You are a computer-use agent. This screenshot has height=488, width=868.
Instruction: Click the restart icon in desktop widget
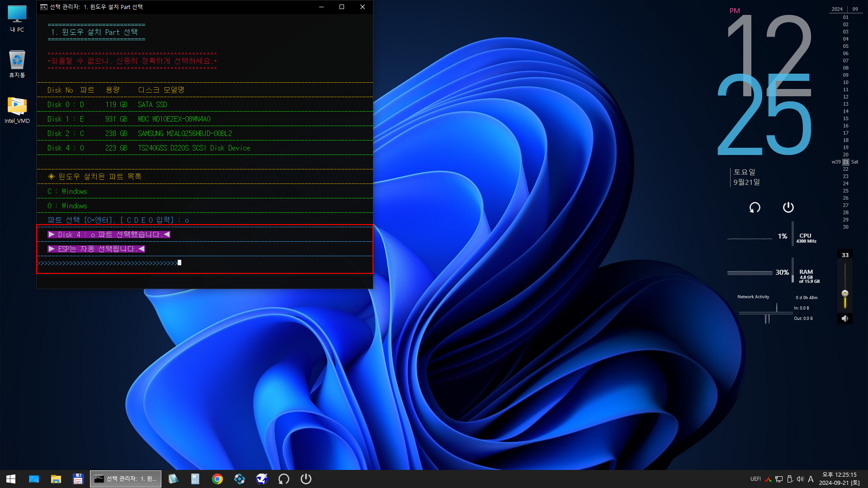pos(755,207)
